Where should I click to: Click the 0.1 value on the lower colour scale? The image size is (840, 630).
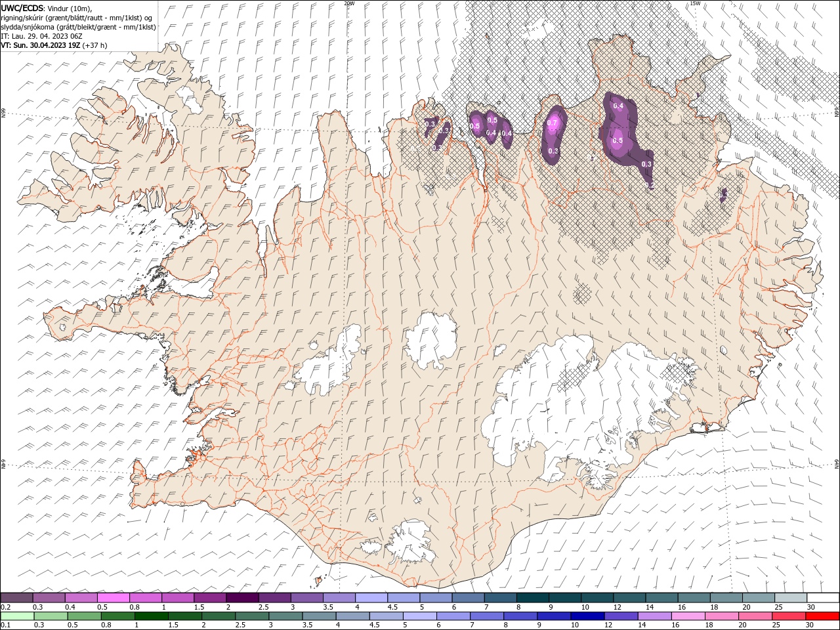(x=5, y=625)
